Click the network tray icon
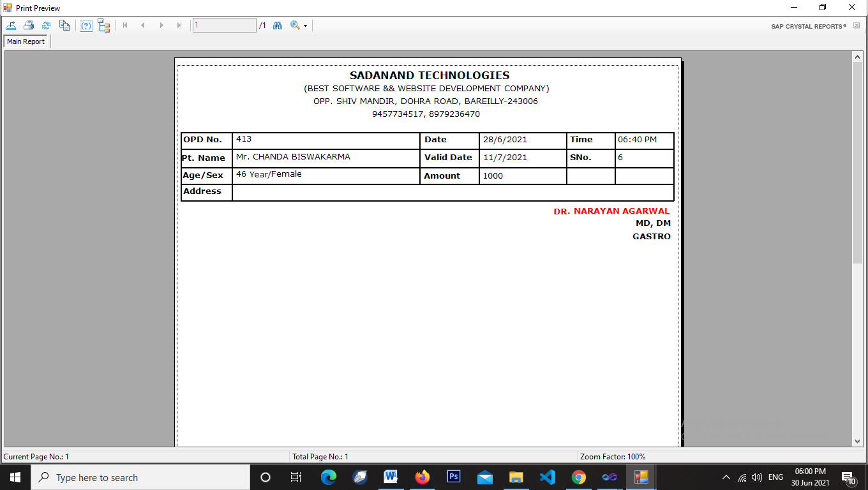Viewport: 868px width, 490px height. (742, 477)
